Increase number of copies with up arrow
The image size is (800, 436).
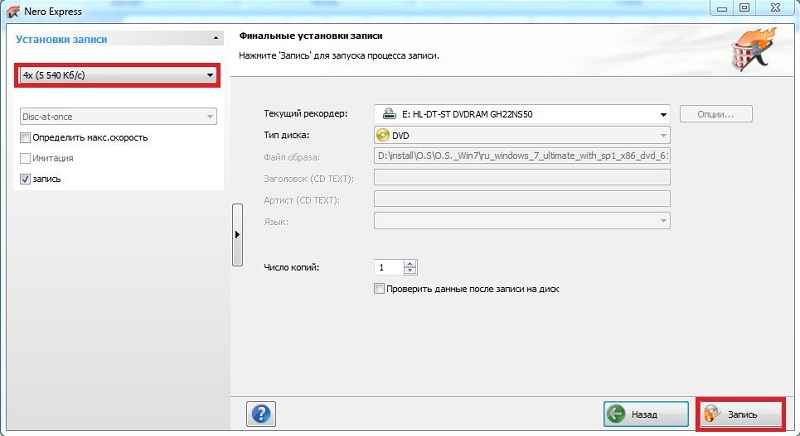pos(410,263)
